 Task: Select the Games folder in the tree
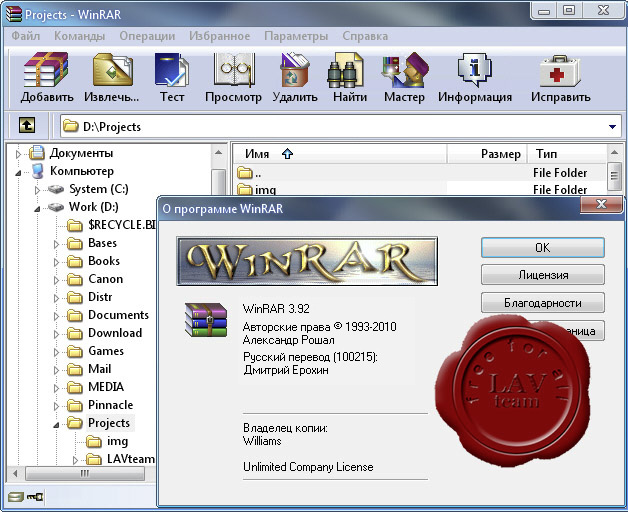[106, 351]
